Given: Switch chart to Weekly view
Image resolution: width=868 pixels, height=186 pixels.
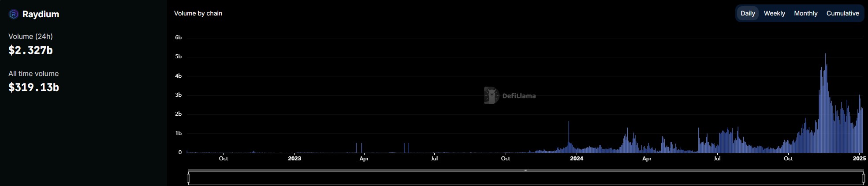Looking at the screenshot, I should click(x=774, y=13).
